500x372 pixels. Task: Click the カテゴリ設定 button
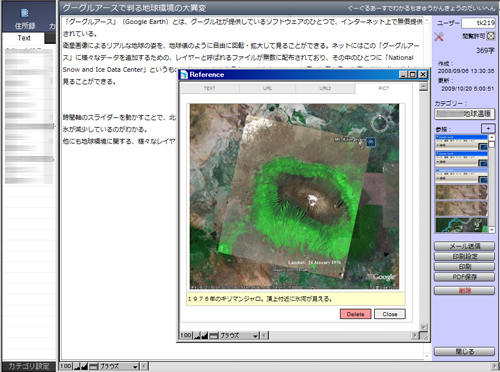[29, 366]
